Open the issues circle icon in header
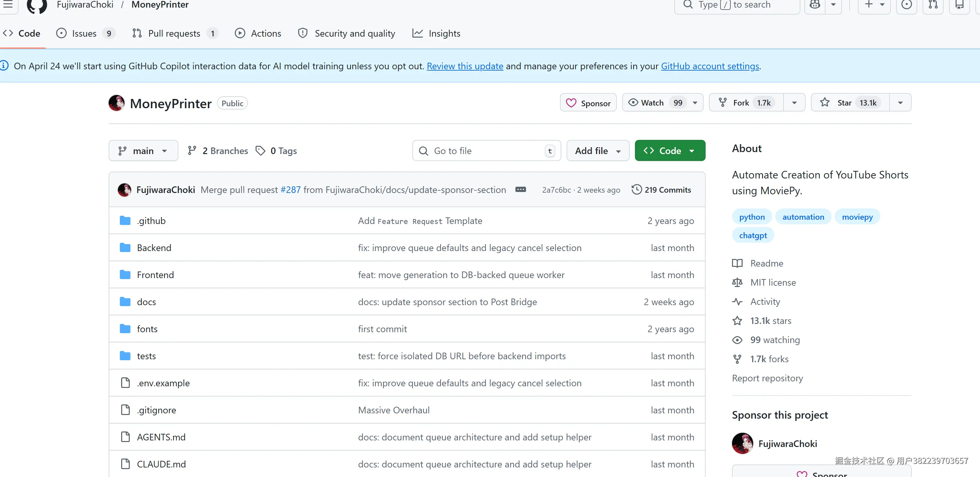This screenshot has height=477, width=980. click(907, 5)
